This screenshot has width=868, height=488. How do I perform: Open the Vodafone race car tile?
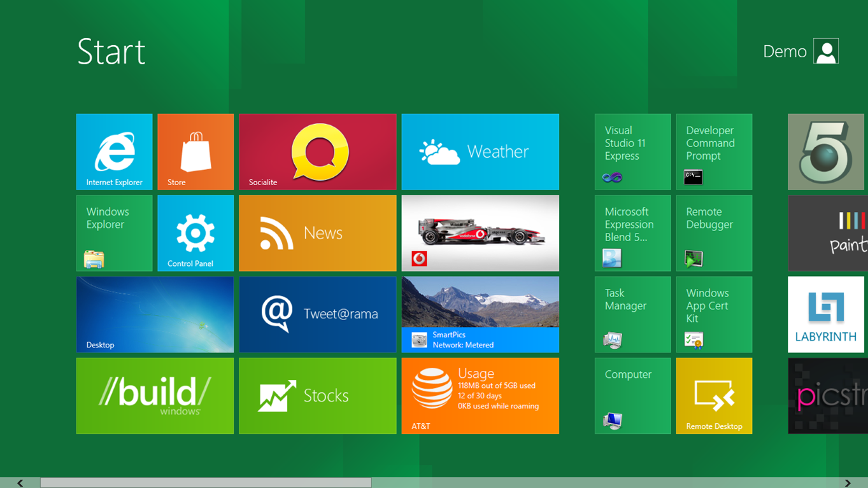pos(480,234)
